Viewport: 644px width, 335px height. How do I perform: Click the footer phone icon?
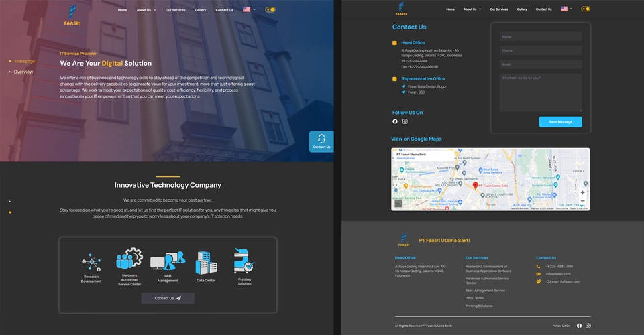pyautogui.click(x=538, y=267)
